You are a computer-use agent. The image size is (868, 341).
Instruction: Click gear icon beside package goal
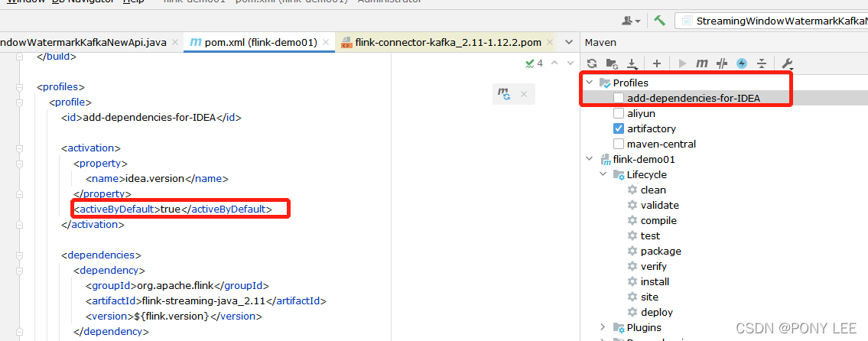(632, 251)
